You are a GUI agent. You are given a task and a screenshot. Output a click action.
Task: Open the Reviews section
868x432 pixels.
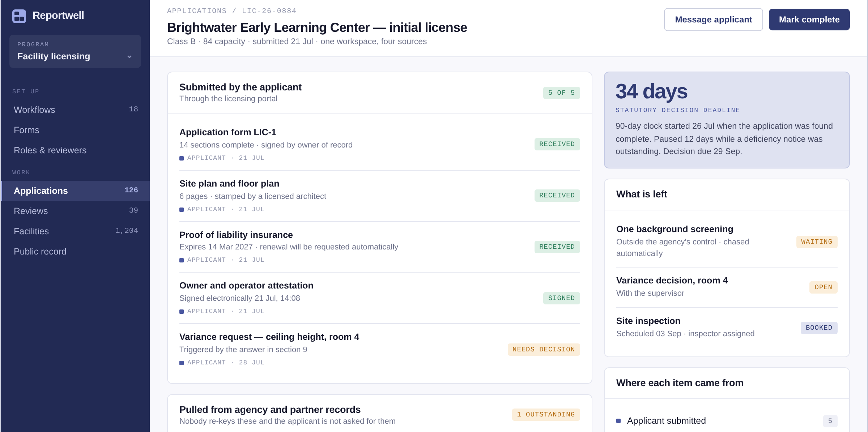pos(75,211)
